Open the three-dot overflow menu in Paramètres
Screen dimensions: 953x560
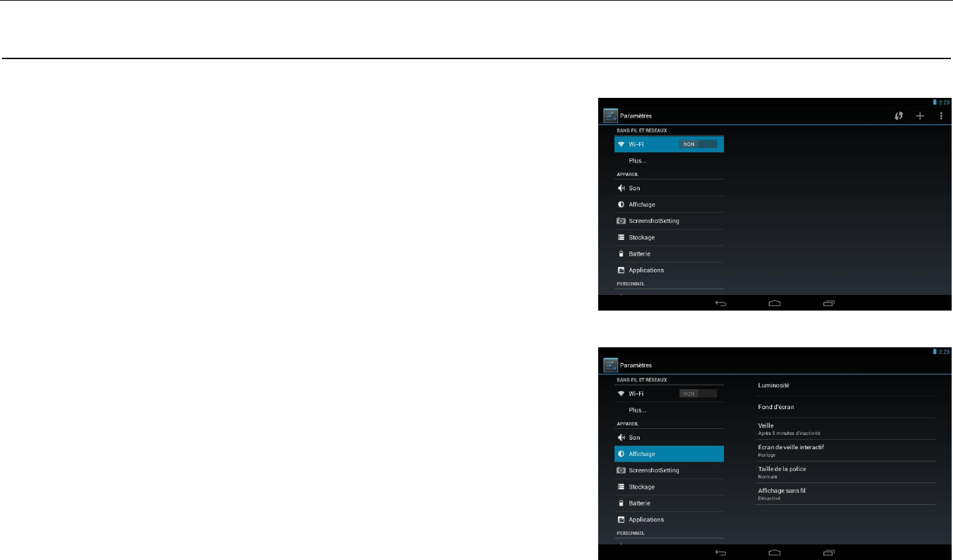click(x=941, y=116)
